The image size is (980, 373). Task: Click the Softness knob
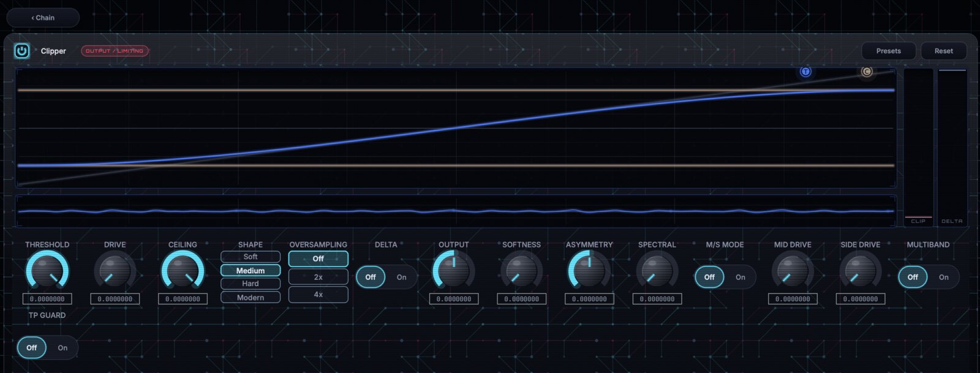521,270
